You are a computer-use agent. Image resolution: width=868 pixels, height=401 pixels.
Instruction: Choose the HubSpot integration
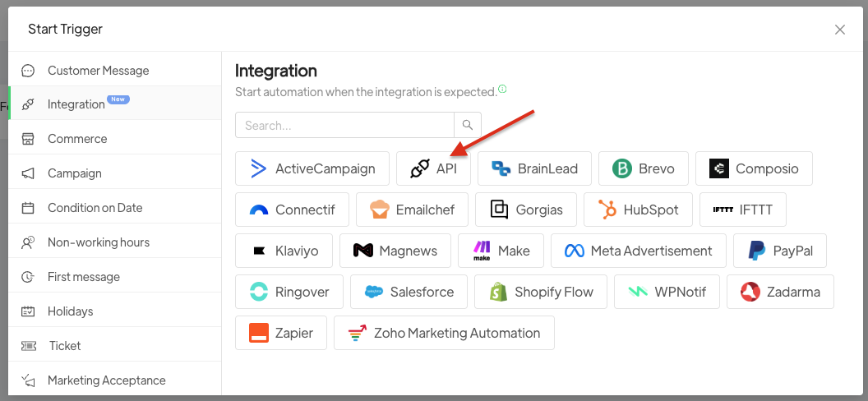click(638, 210)
